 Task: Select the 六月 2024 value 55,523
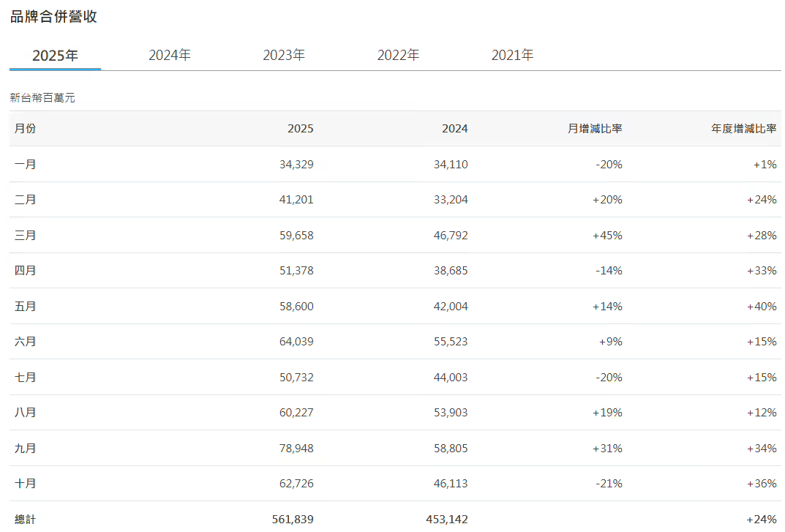click(451, 342)
